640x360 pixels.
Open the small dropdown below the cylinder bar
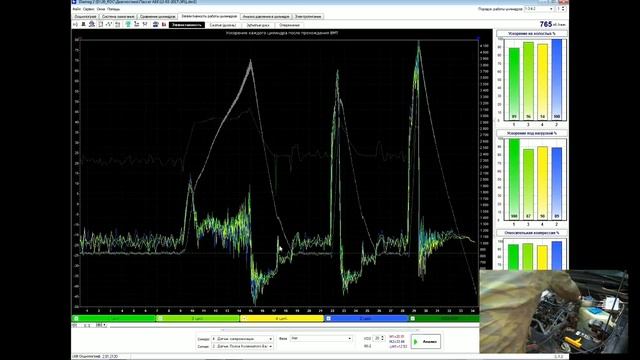click(101, 325)
